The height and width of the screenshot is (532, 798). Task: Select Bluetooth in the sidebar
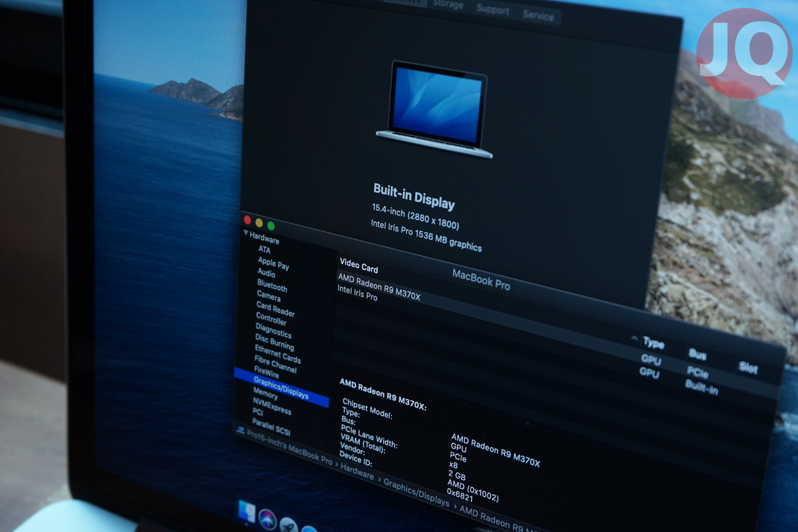272,285
